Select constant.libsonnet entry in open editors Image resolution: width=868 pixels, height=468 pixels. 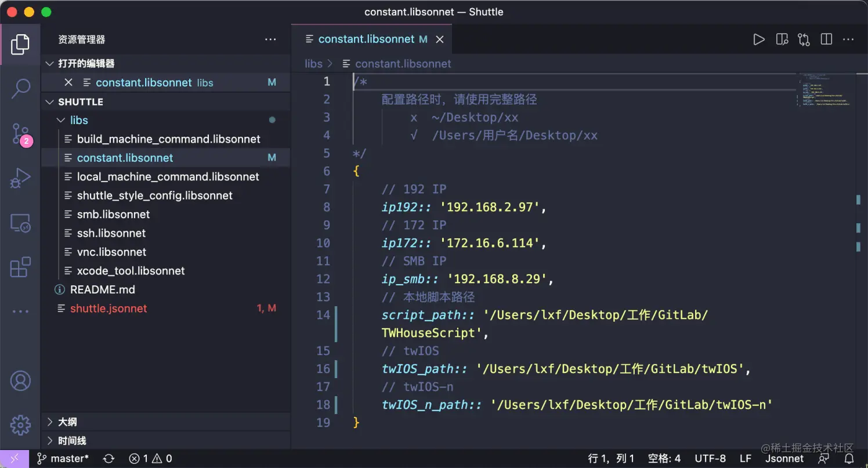coord(166,82)
